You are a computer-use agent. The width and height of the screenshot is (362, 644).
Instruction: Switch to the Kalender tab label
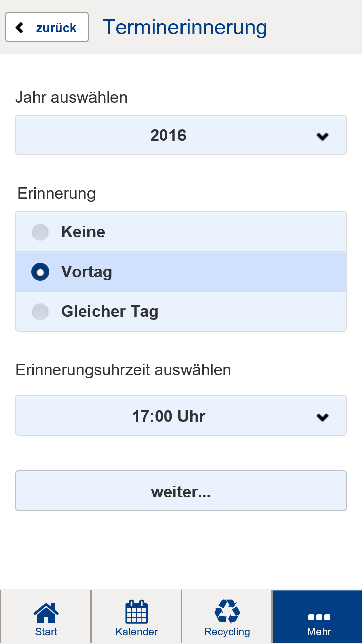(x=136, y=632)
